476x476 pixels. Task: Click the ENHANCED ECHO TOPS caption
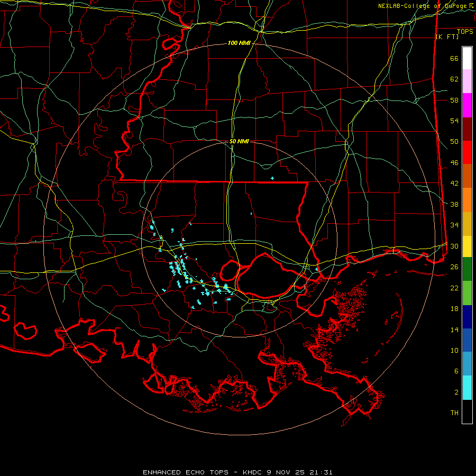186,472
